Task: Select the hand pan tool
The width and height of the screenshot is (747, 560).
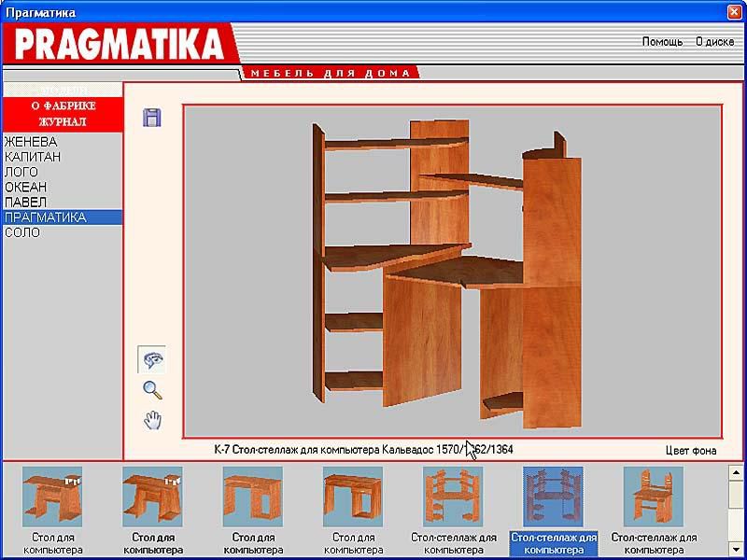Action: (x=152, y=421)
